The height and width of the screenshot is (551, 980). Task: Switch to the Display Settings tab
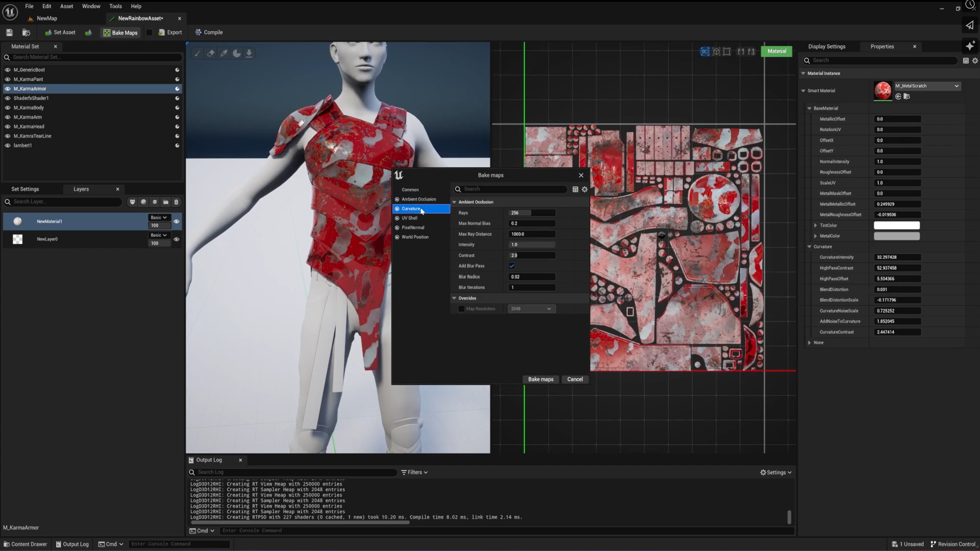tap(826, 46)
